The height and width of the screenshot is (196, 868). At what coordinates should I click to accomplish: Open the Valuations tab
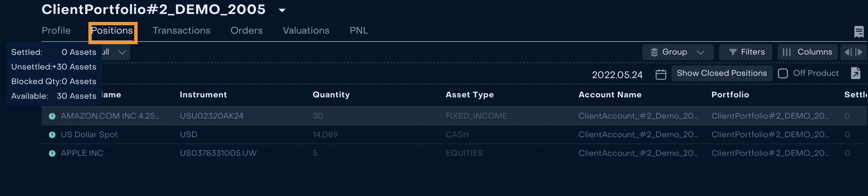click(306, 31)
